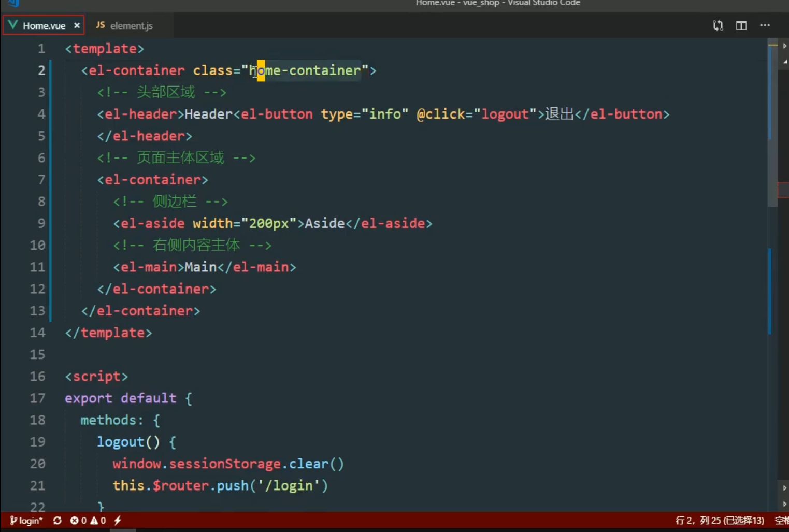Click the <el-container> tag on line 7

(x=152, y=180)
